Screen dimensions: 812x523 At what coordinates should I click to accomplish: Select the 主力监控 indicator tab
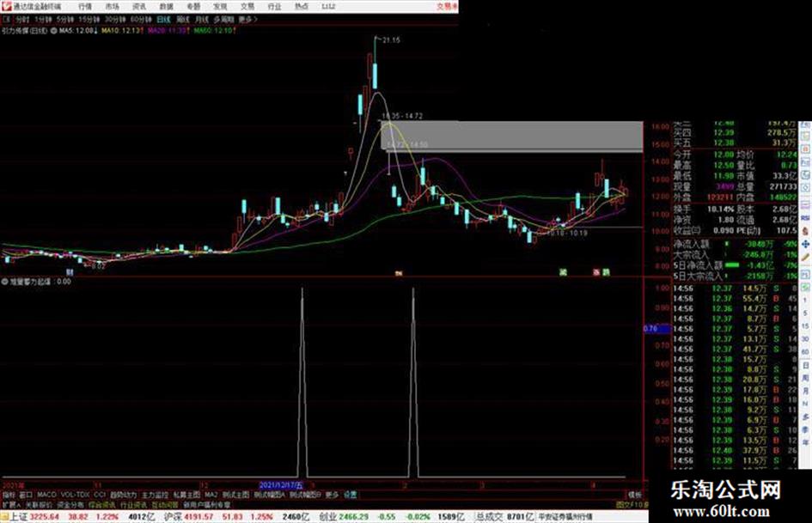[x=155, y=495]
